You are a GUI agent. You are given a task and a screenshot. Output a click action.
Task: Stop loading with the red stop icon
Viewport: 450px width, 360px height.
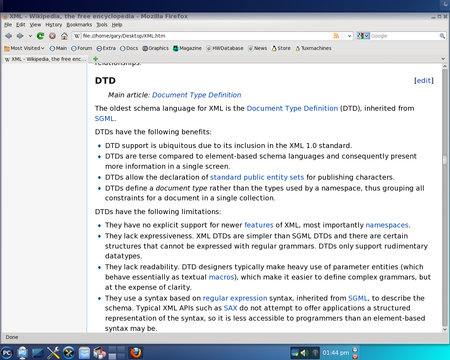point(52,36)
